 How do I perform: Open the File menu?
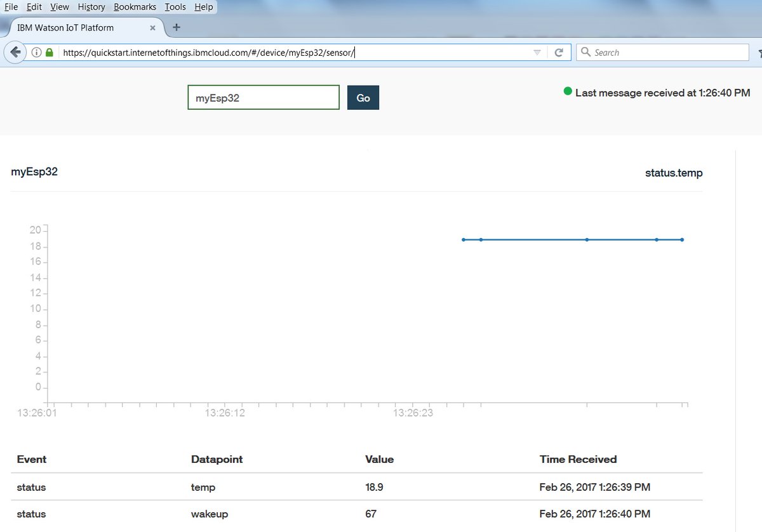[11, 7]
